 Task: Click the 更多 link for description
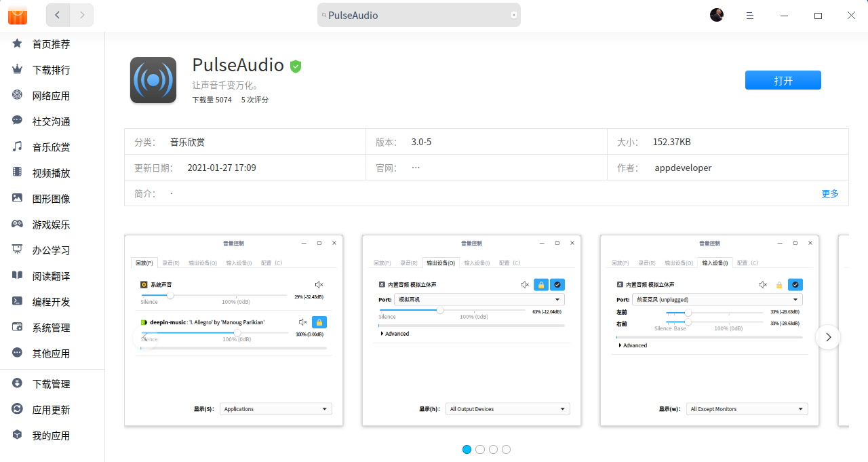tap(830, 193)
